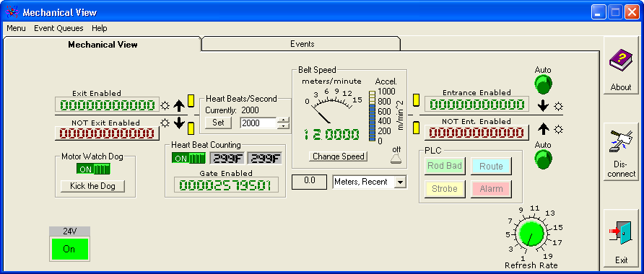Toggle the Route PLC signal
This screenshot has height=274, width=644.
click(x=491, y=166)
